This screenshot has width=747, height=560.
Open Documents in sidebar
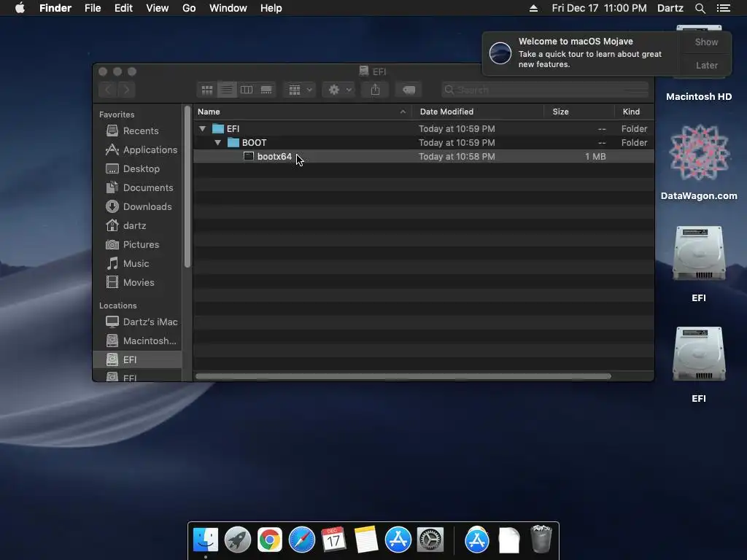point(138,187)
